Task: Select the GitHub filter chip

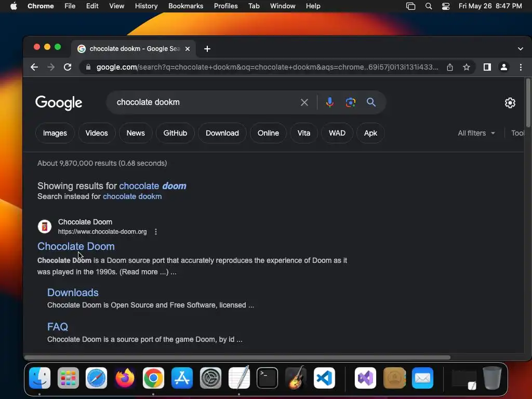Action: click(x=175, y=133)
